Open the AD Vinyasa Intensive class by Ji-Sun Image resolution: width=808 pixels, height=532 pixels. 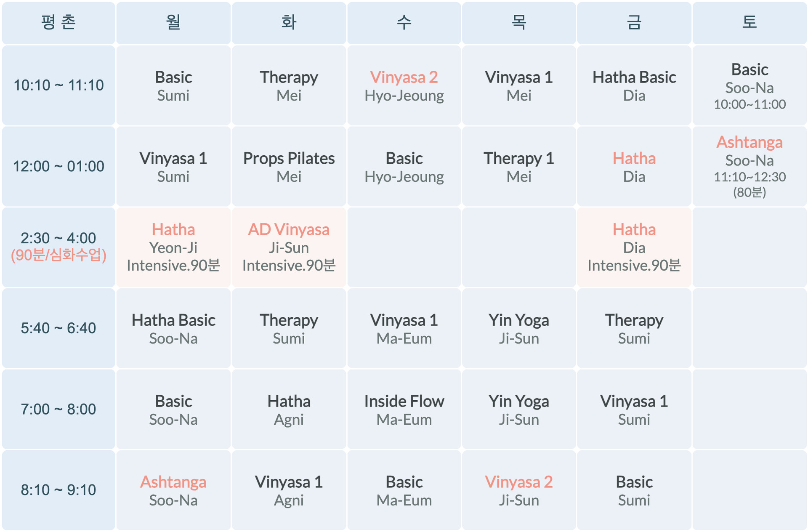coord(289,247)
